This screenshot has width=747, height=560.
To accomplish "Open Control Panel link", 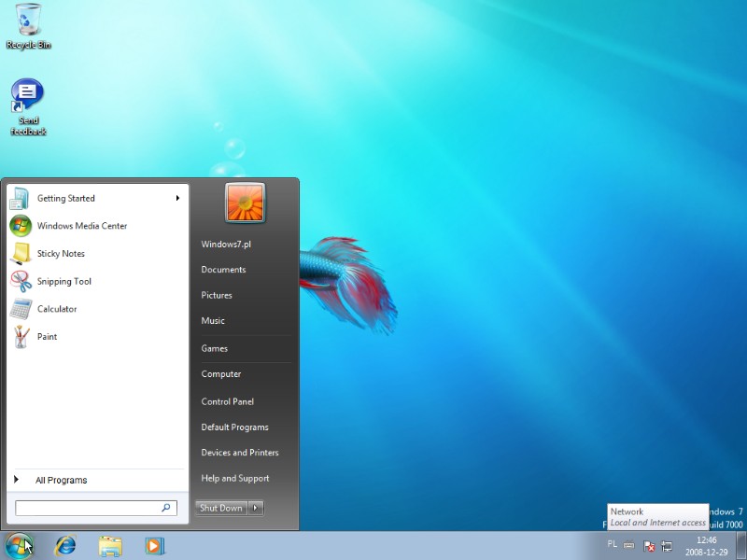I will click(227, 401).
